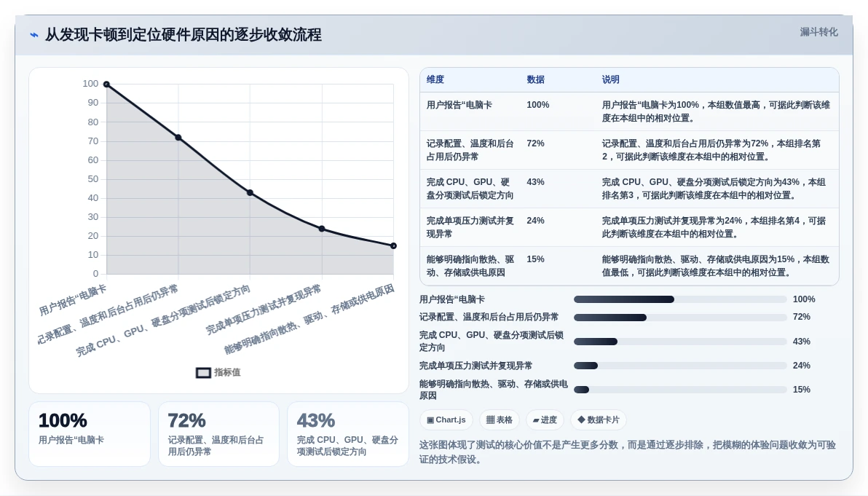
Task: Click the page title 从发现卡顿到定位硬件原因的逐步收敛流程
Action: pos(184,35)
